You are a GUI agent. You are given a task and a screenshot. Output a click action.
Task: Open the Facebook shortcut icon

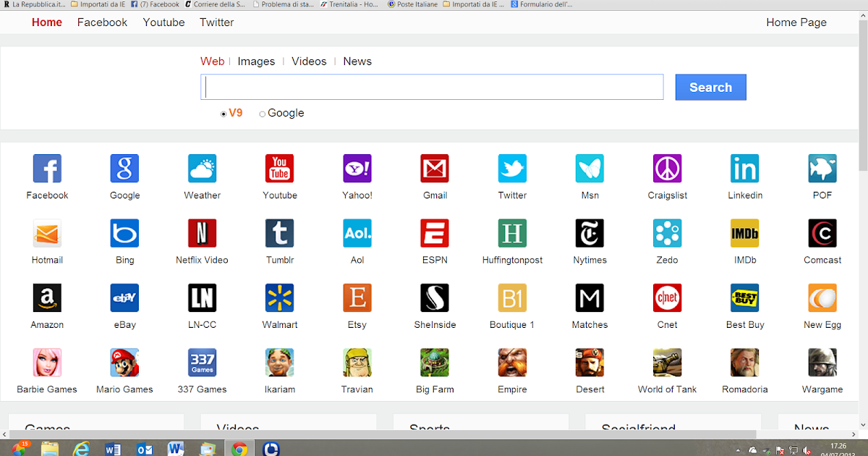coord(47,169)
